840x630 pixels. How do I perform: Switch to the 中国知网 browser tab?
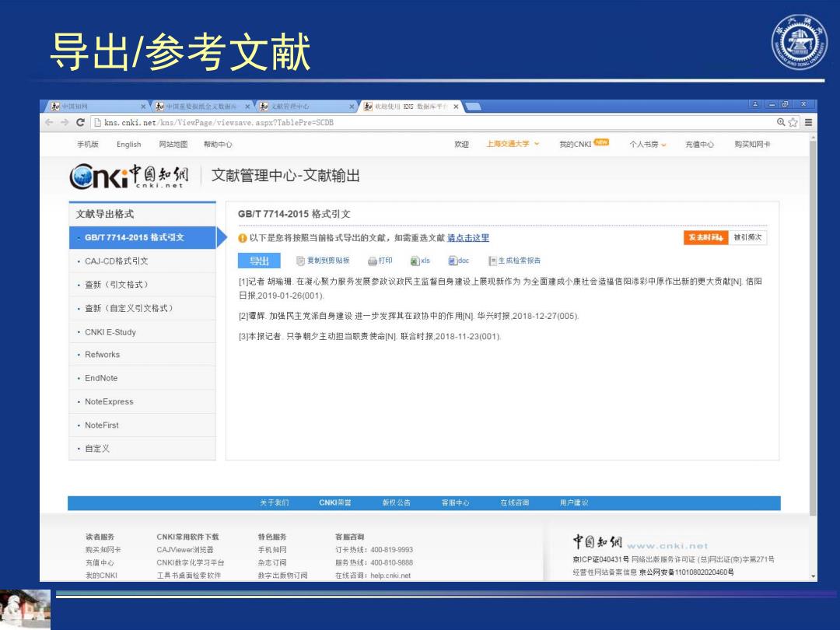[95, 107]
